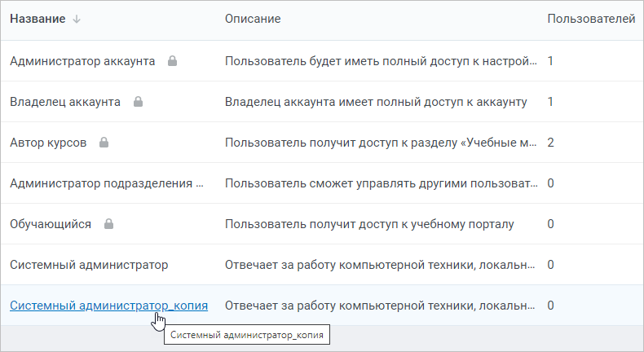Sort the table by the Название column header
The width and height of the screenshot is (644, 352).
click(x=37, y=19)
